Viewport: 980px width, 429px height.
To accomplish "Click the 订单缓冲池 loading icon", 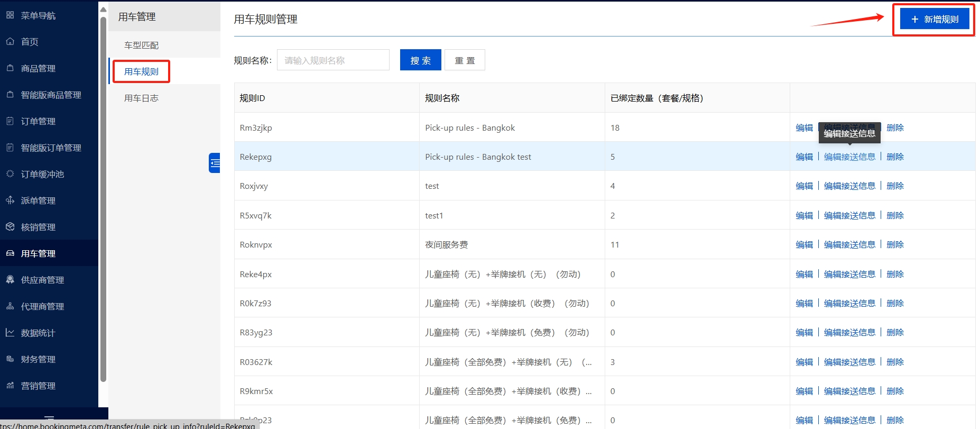I will [10, 174].
